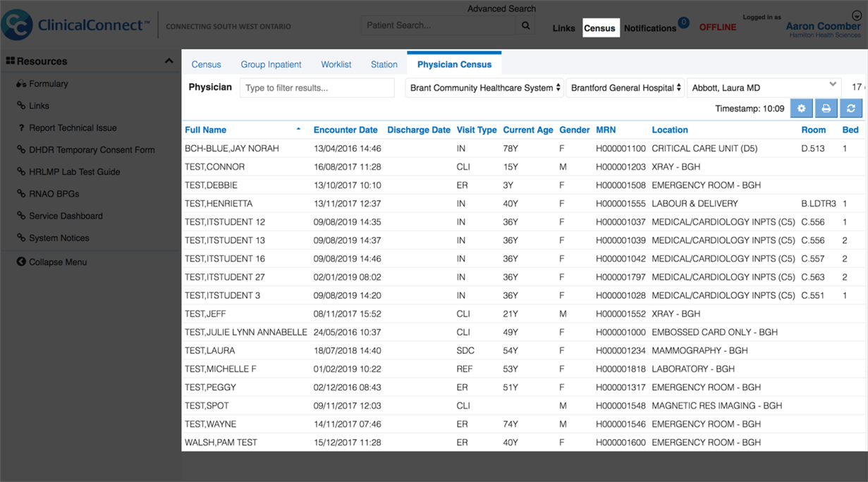Open the settings gear button near Timestamp
This screenshot has height=482, width=868.
[801, 109]
